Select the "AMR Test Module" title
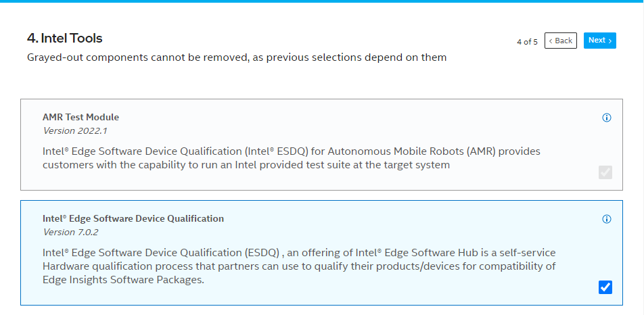The width and height of the screenshot is (644, 315). coord(80,117)
